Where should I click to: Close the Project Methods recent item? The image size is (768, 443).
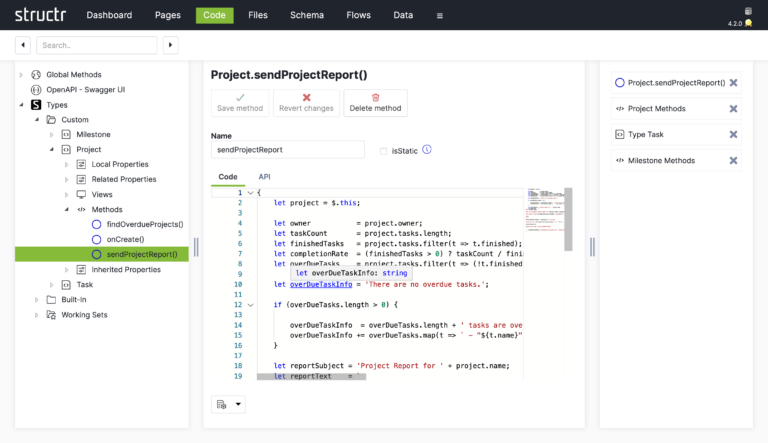(x=733, y=109)
